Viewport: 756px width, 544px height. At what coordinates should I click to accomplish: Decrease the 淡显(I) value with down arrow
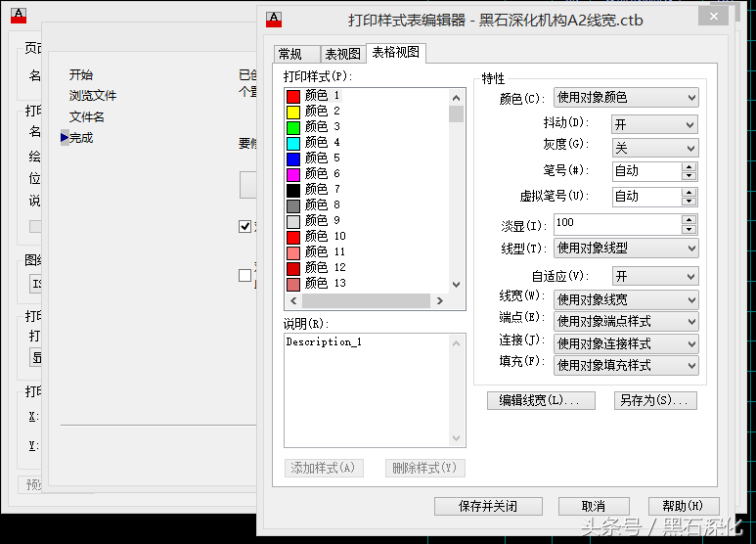click(x=689, y=229)
